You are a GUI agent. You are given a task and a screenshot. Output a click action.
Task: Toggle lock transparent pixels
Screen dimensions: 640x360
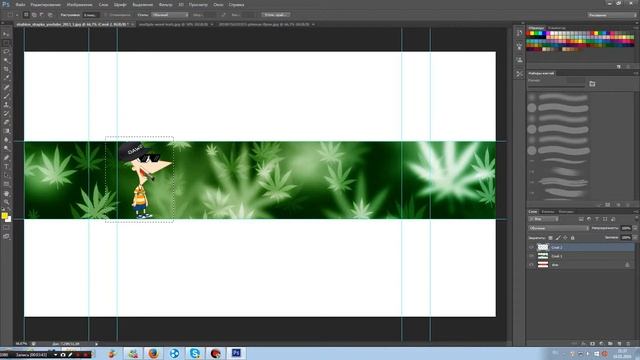click(x=550, y=238)
